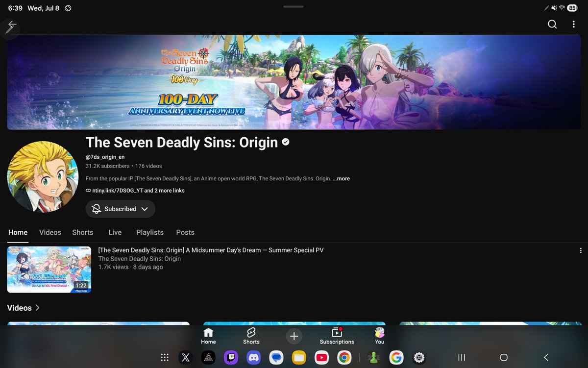The height and width of the screenshot is (368, 588).
Task: Open the channel's three-dot overflow menu
Action: 574,25
